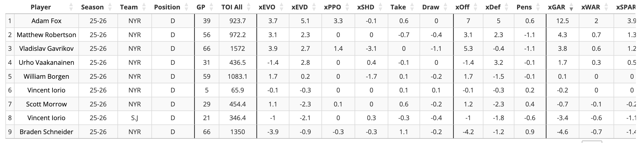Select the Braden Schneider player cell
The image size is (644, 143).
tap(46, 132)
